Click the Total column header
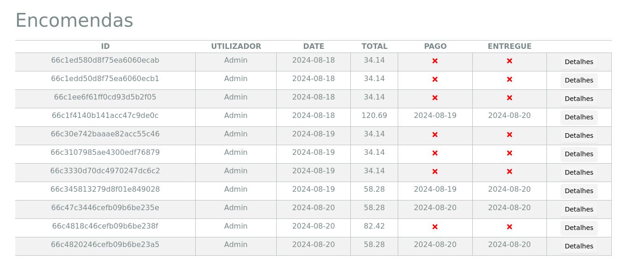Image resolution: width=644 pixels, height=271 pixels. click(x=374, y=47)
